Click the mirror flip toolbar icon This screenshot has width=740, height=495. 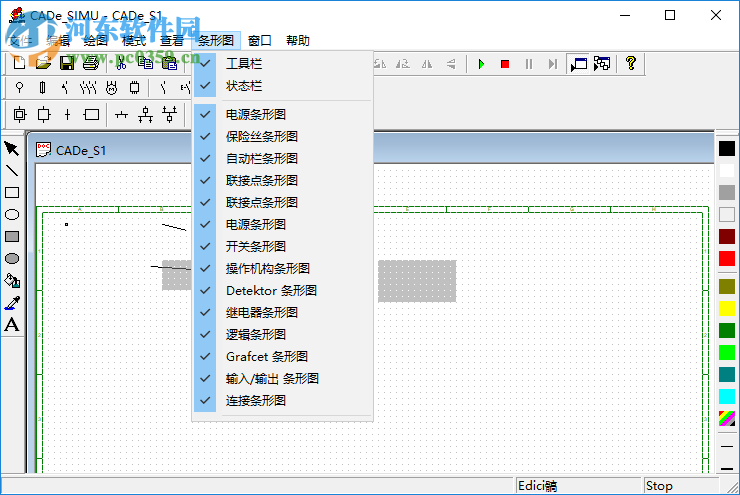tap(427, 64)
